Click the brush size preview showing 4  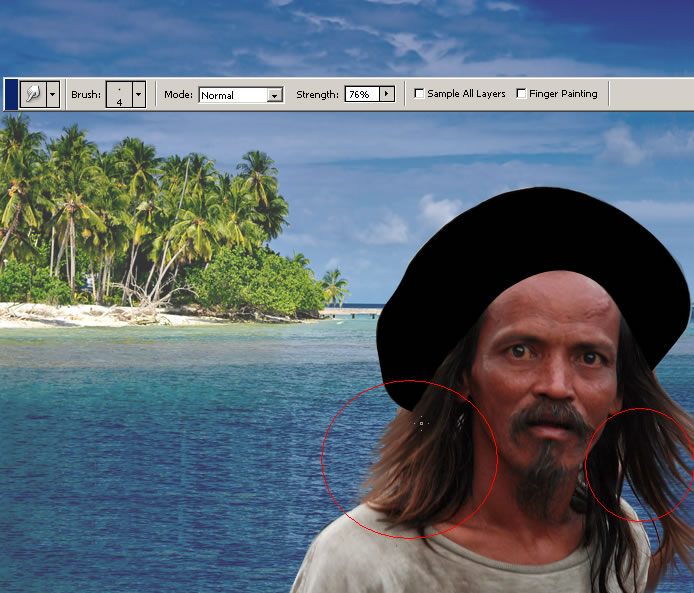tap(119, 94)
